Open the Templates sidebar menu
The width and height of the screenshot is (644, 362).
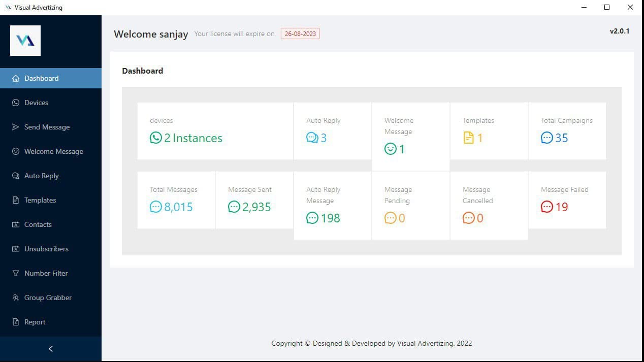click(40, 200)
